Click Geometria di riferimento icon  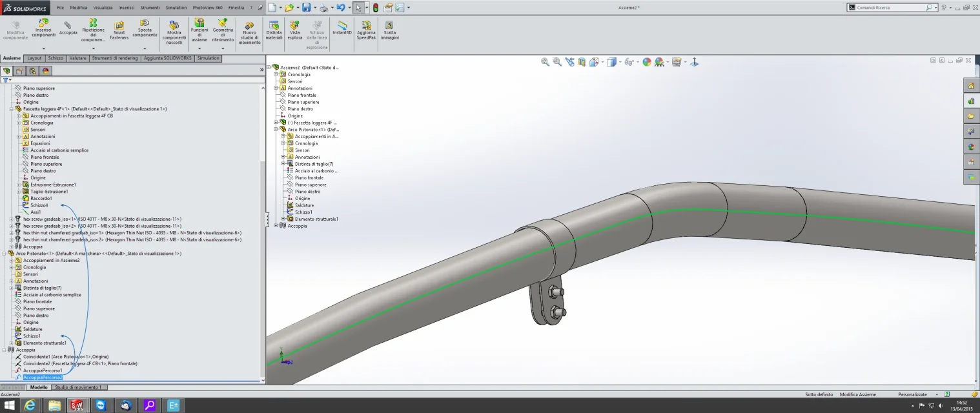pyautogui.click(x=223, y=23)
